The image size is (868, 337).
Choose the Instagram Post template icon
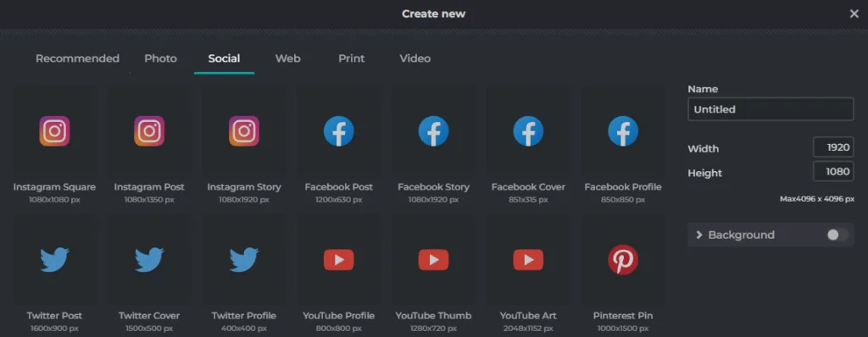[x=149, y=131]
